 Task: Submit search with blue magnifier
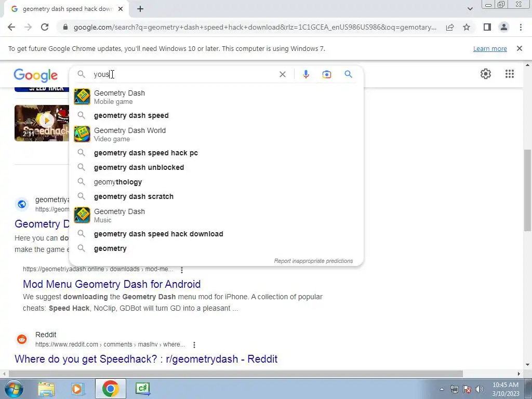pyautogui.click(x=348, y=74)
